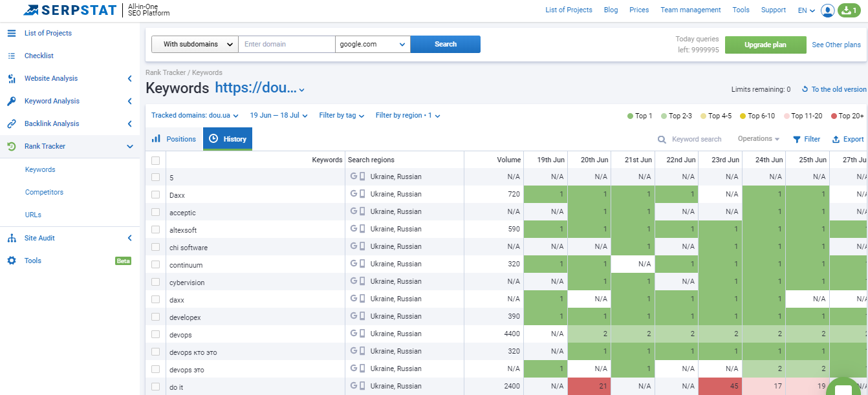
Task: Open the Filter by tag dropdown
Action: point(342,115)
